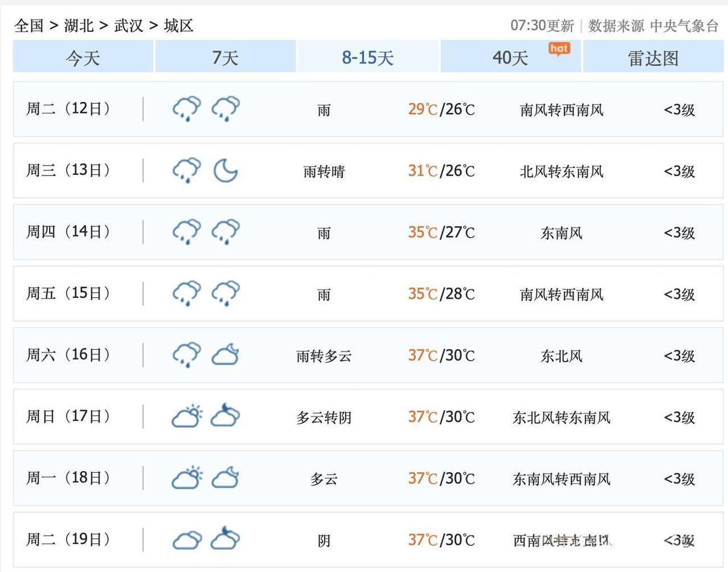This screenshot has height=572, width=728.
Task: Click the 城区 breadcrumb link
Action: tap(179, 26)
